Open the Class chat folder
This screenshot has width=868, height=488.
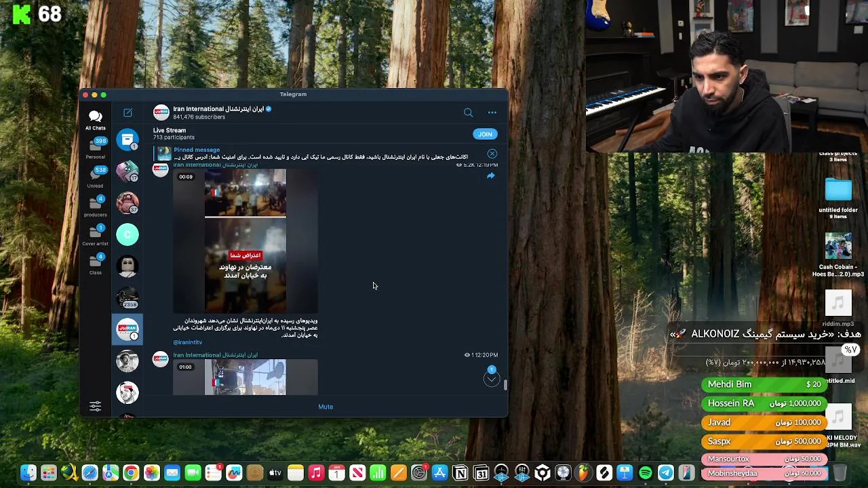(x=96, y=264)
